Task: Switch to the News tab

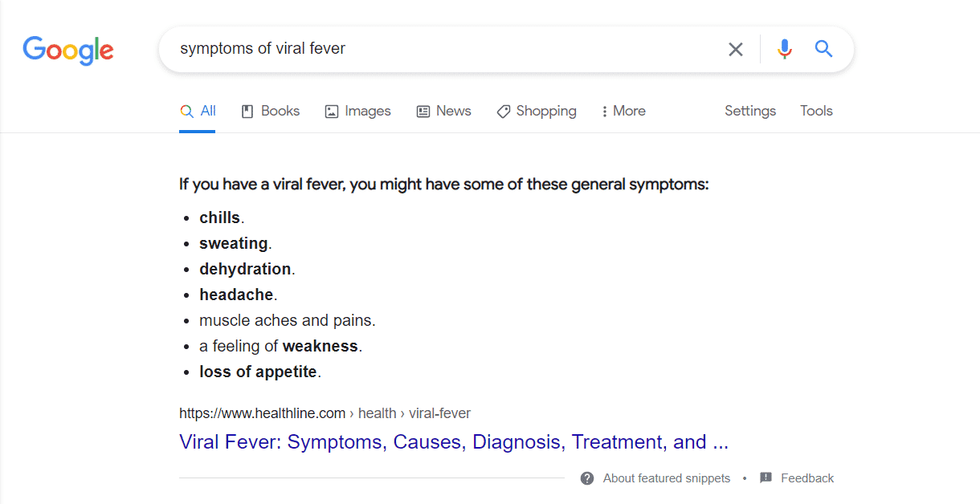Action: 453,112
